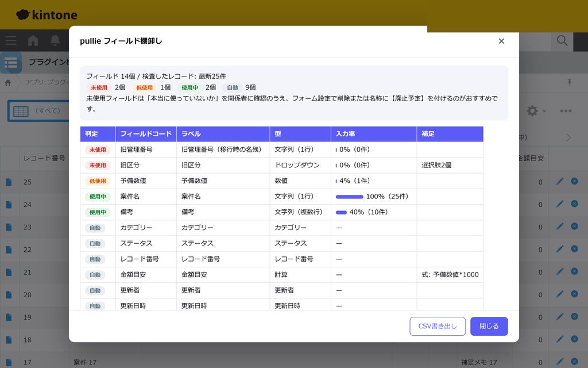Open the hamburger menu in header

[11, 41]
